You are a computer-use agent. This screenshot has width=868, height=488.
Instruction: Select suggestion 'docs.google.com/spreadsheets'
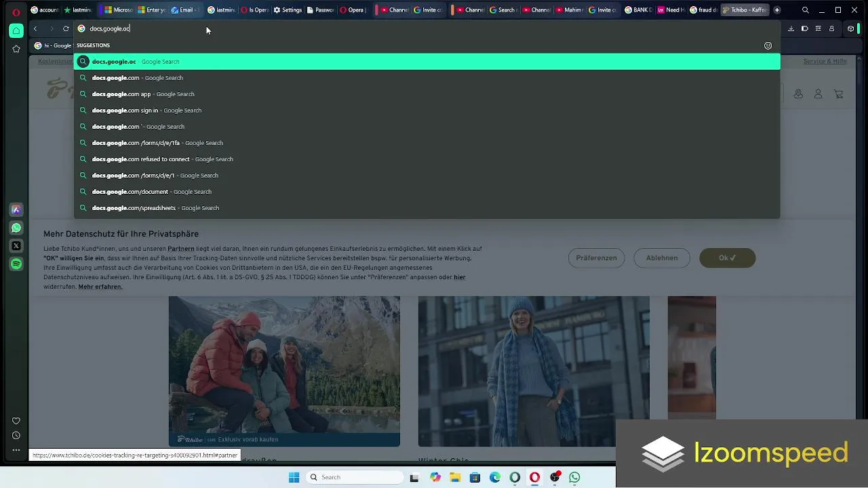coord(427,208)
